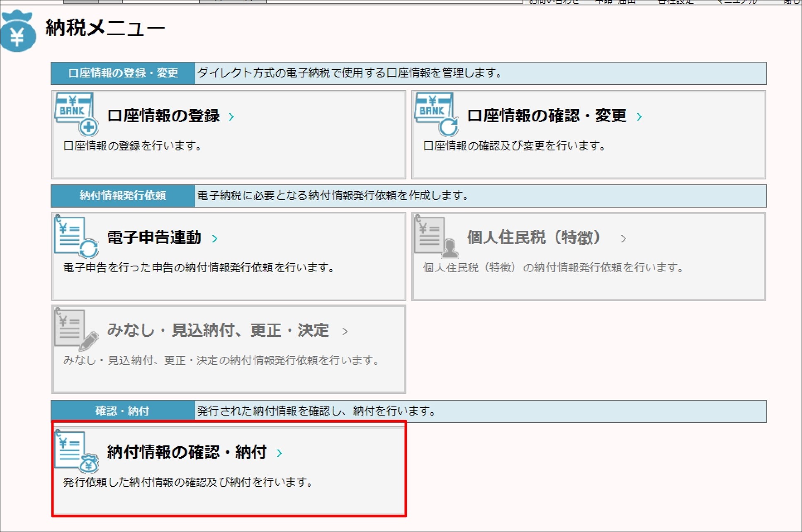Click description 口座情報の確認及び変更を行います。

point(514,146)
